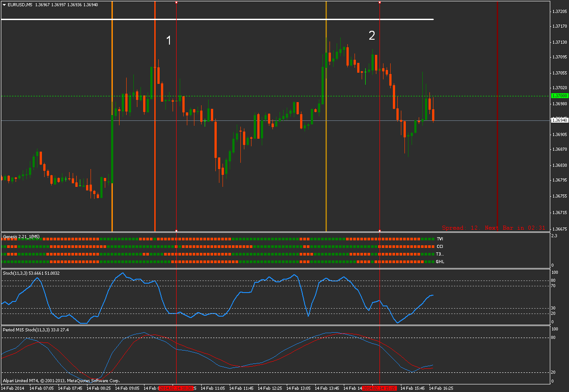The image size is (569, 392).
Task: Click the Alpari Limited MT4 copyright text
Action: [61, 381]
